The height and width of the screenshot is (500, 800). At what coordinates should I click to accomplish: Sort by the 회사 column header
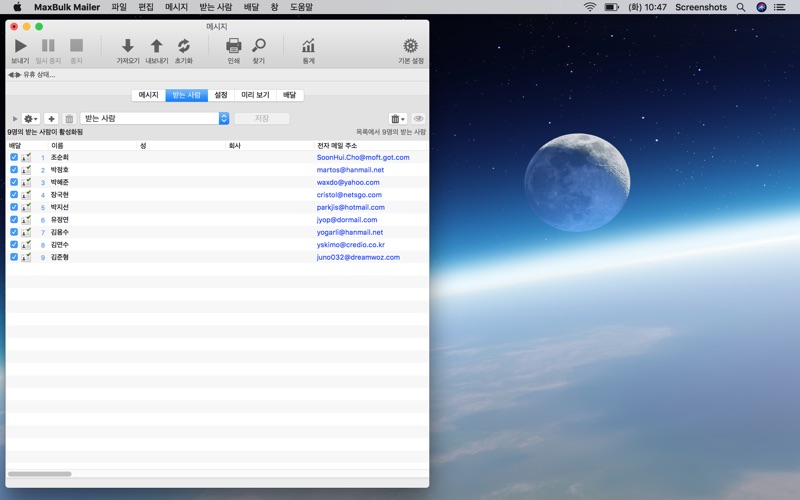(269, 145)
